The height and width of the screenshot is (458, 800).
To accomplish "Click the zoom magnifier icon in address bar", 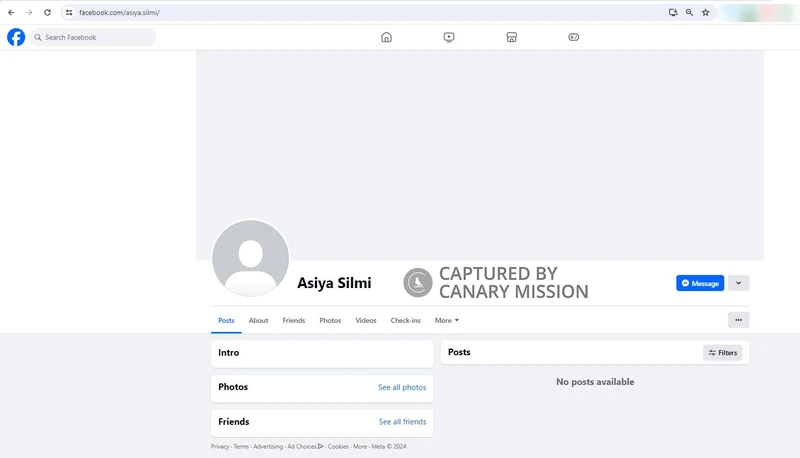I will 689,12.
